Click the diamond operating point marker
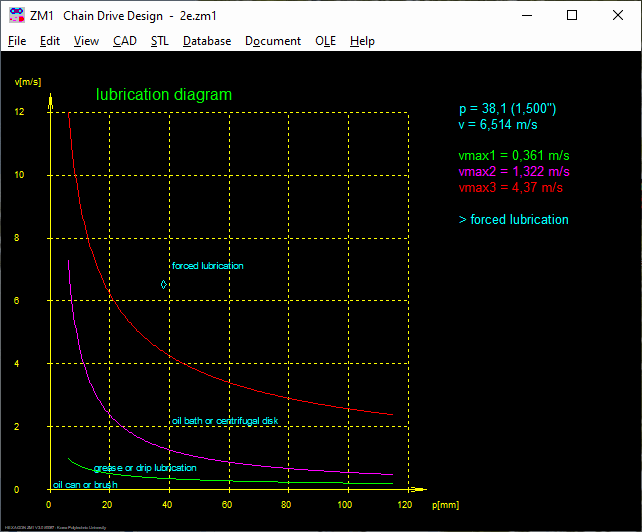The width and height of the screenshot is (642, 532). point(164,285)
